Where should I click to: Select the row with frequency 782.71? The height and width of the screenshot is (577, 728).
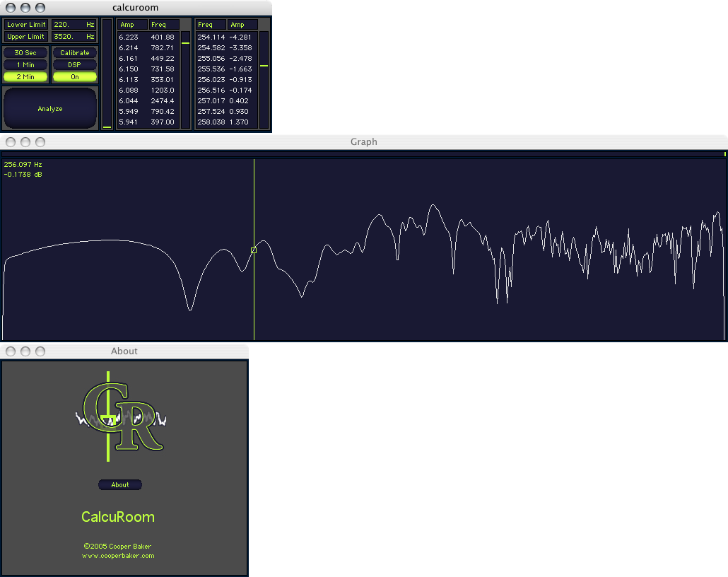pyautogui.click(x=148, y=48)
